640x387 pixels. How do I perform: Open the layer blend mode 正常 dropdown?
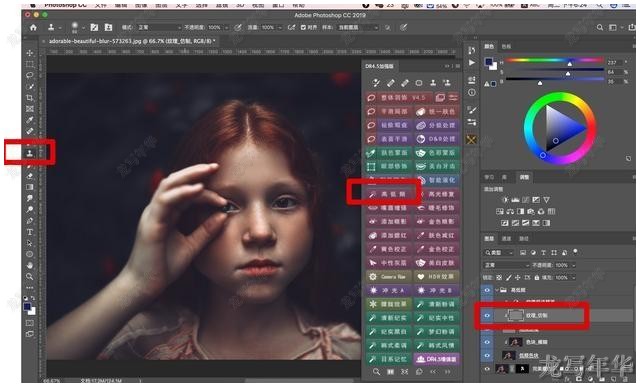(506, 265)
